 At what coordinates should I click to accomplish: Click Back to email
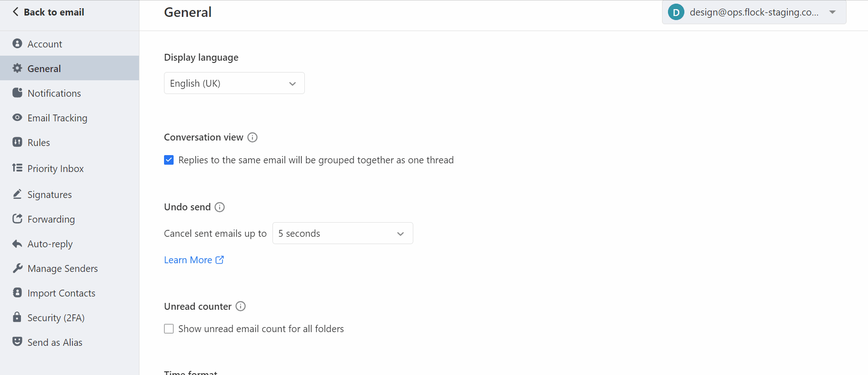tap(48, 12)
